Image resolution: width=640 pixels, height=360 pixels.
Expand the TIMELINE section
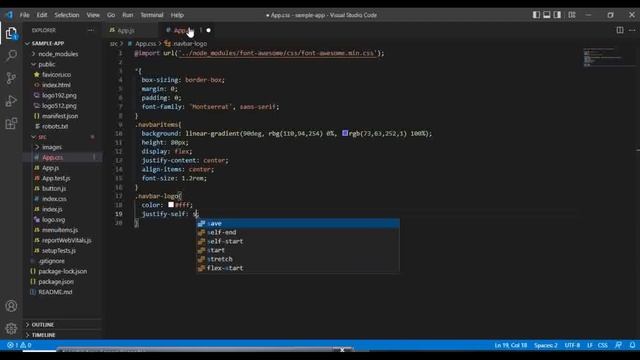(43, 335)
